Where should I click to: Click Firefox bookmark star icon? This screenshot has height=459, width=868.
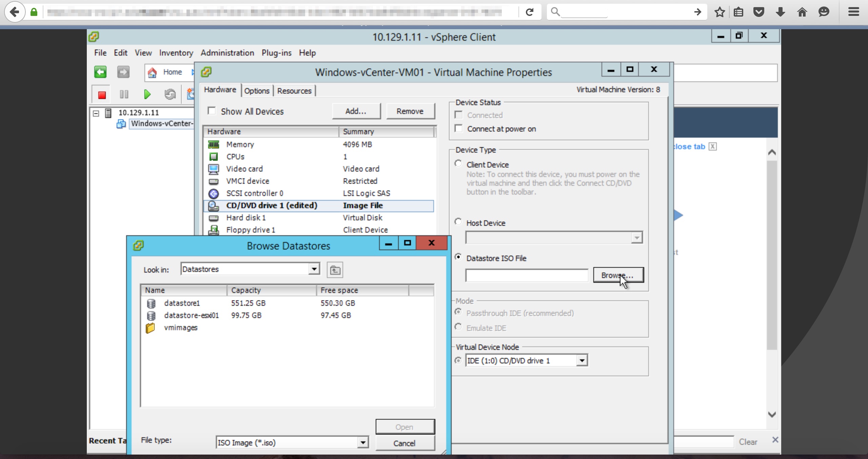click(719, 12)
